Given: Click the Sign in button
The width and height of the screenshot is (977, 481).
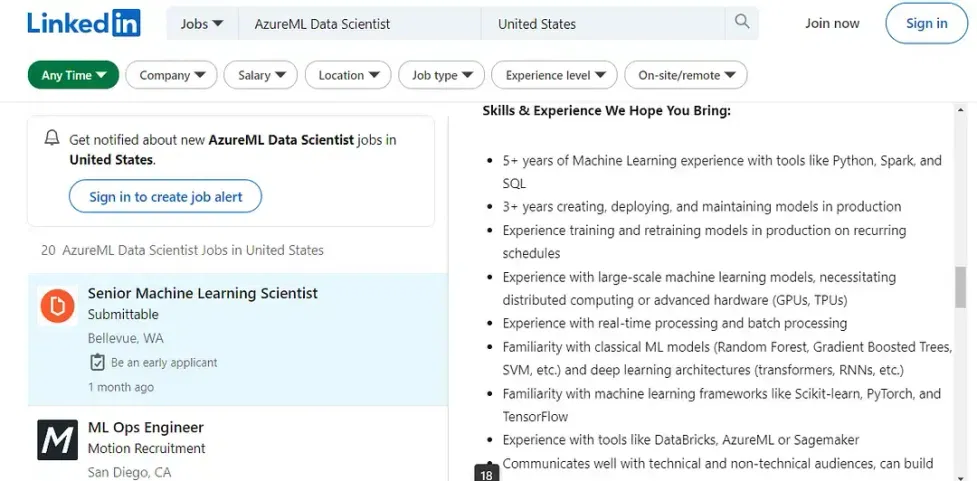Looking at the screenshot, I should coord(926,23).
